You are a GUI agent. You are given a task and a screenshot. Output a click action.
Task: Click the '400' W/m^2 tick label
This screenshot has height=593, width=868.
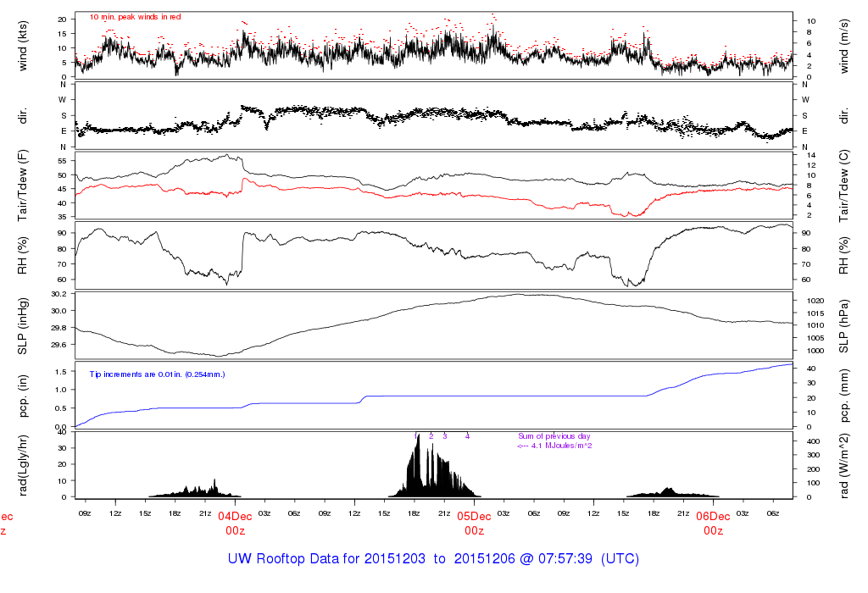click(x=813, y=441)
